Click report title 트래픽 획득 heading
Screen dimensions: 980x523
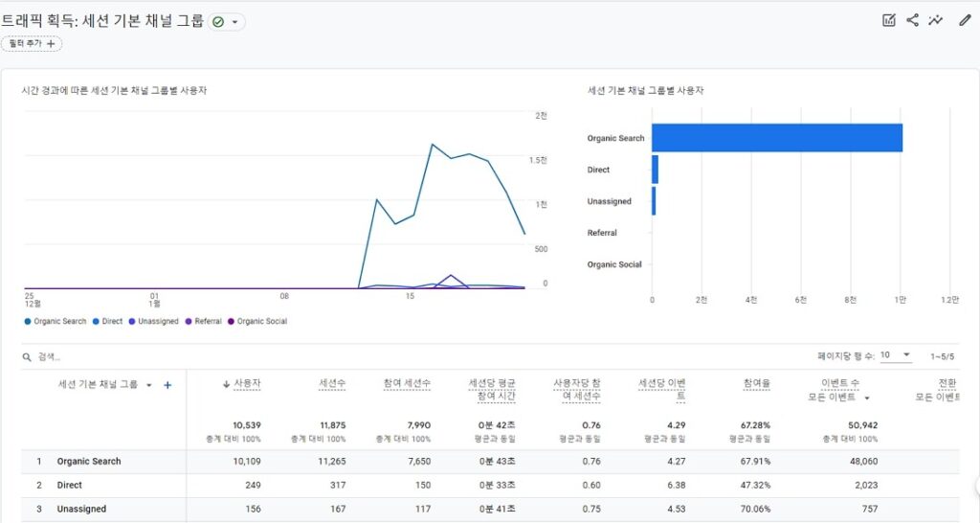[102, 21]
